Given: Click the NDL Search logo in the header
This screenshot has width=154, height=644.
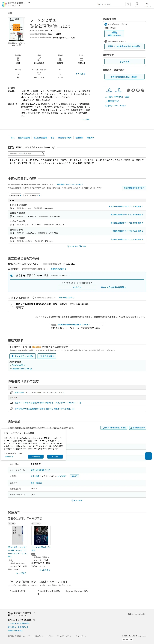Looking at the screenshot, I should click(16, 4).
